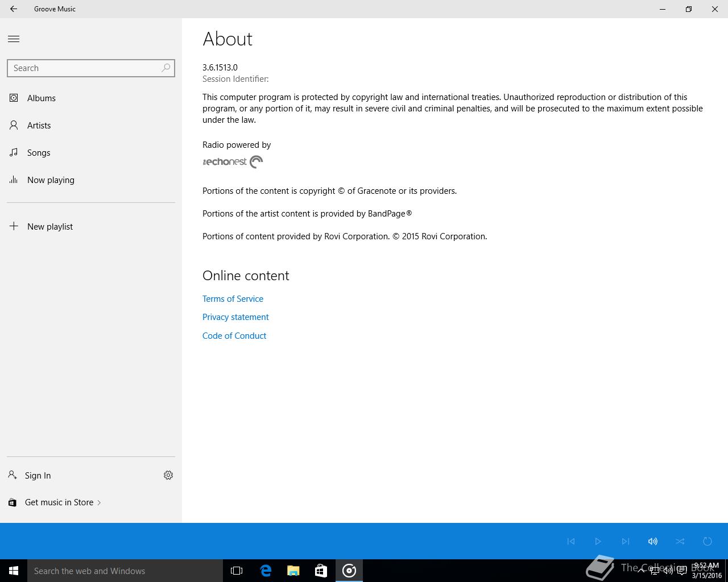728x582 pixels.
Task: Toggle shuffle playback
Action: point(680,541)
